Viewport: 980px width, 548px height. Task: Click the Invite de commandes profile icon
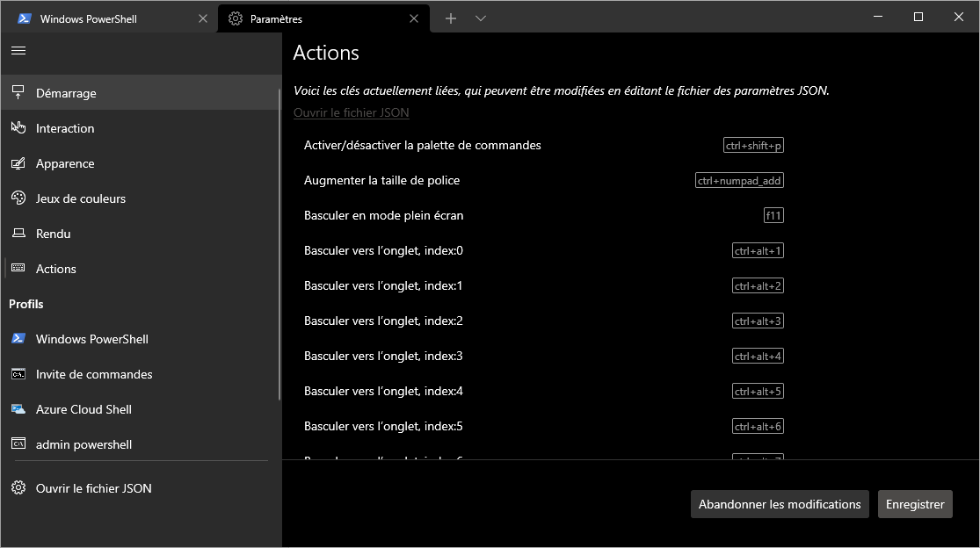18,374
